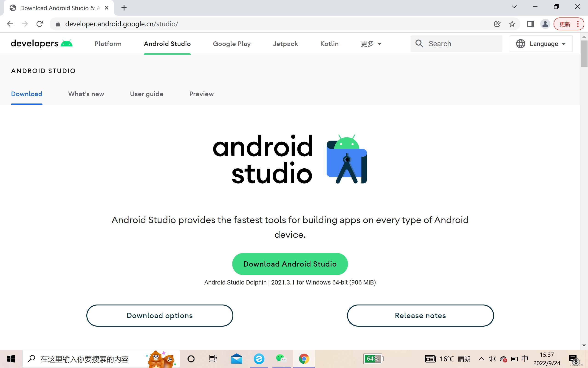The height and width of the screenshot is (368, 588).
Task: Toggle the browser side panel icon
Action: 530,24
